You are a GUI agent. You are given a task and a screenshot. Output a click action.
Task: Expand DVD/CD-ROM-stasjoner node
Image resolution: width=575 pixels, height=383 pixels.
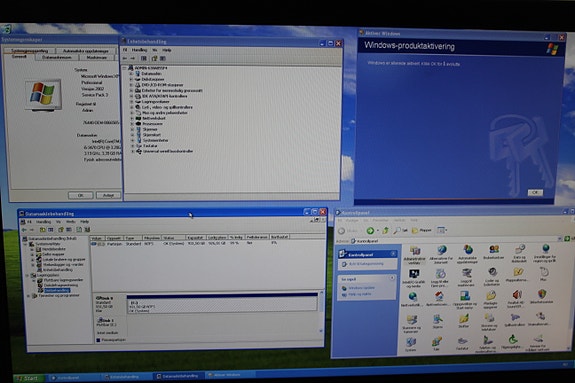[x=131, y=85]
